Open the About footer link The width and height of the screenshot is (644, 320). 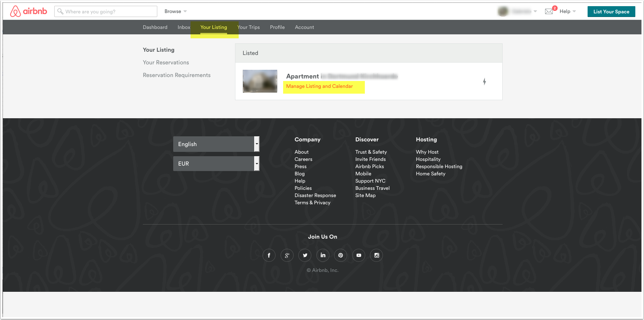pyautogui.click(x=302, y=152)
